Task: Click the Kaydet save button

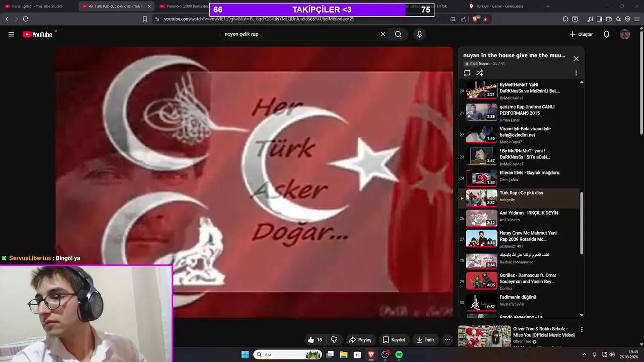Action: pyautogui.click(x=394, y=340)
